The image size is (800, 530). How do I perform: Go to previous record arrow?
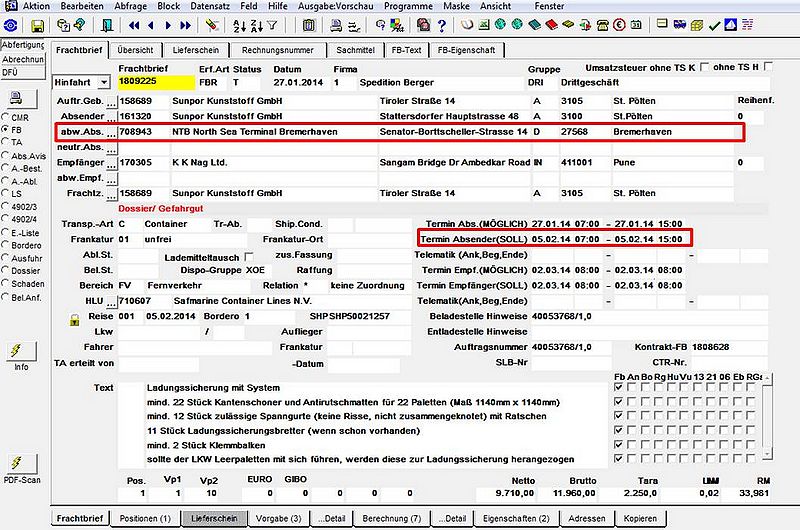151,25
